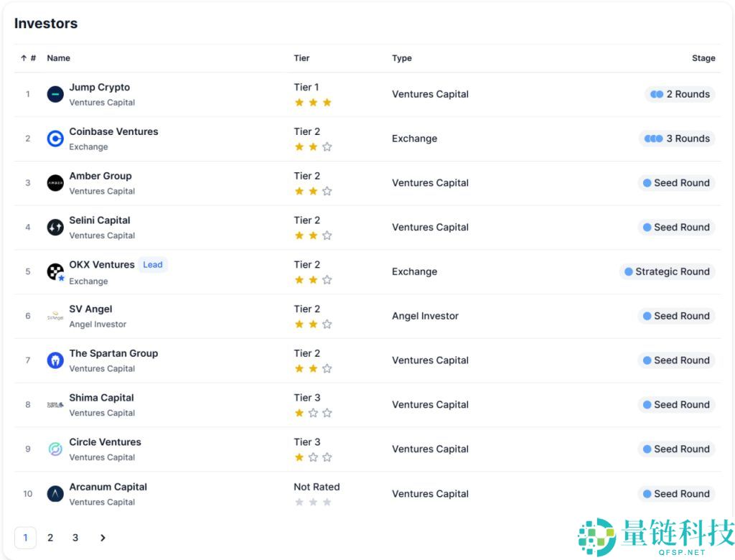Image resolution: width=735 pixels, height=560 pixels.
Task: Click the Strategic Round stage badge
Action: pos(667,272)
